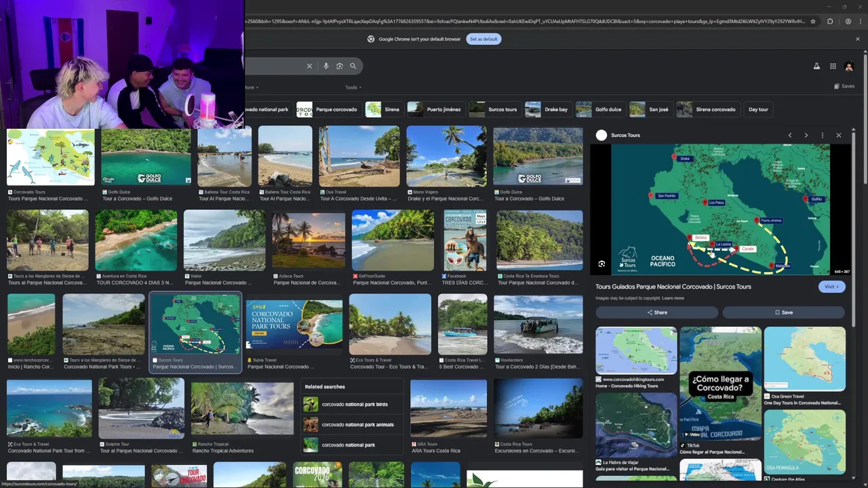Open TikTok Cómo llegar a Corcovado video thumbnail

click(x=720, y=383)
